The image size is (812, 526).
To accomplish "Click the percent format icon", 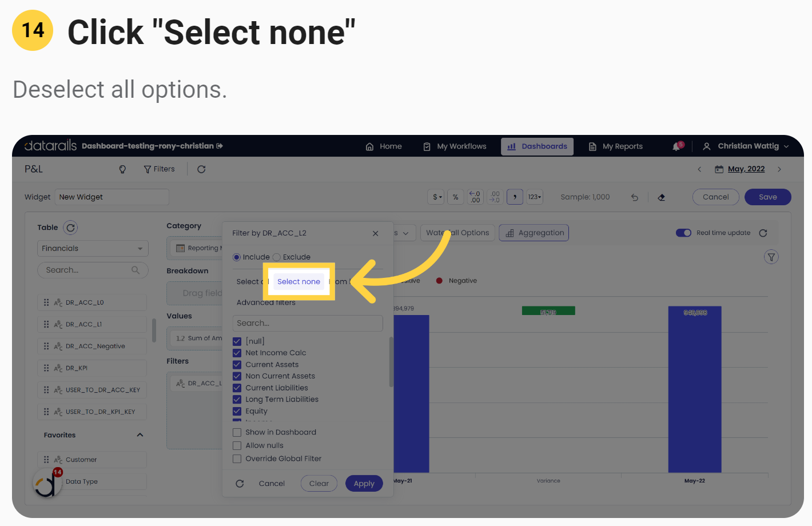I will (456, 197).
